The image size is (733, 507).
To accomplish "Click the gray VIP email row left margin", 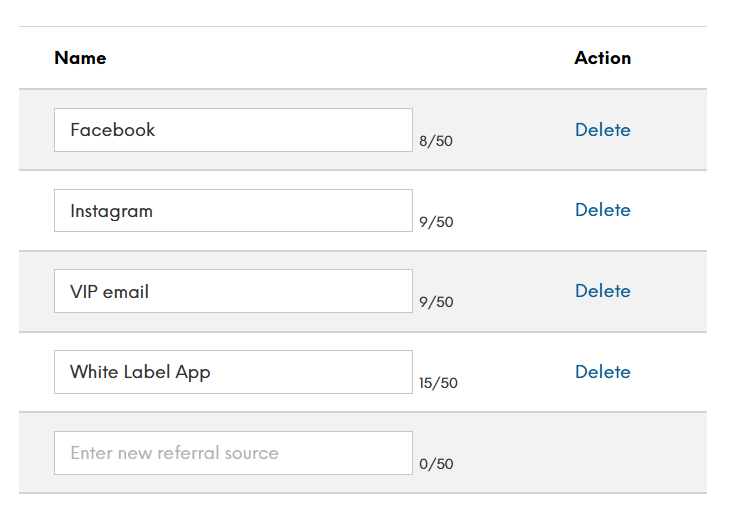I will tap(36, 291).
